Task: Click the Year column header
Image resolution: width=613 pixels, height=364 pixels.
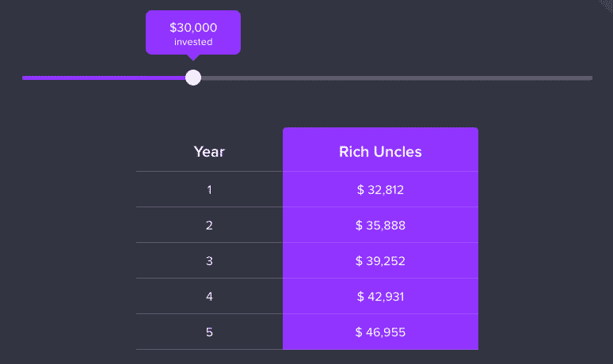Action: coord(209,151)
